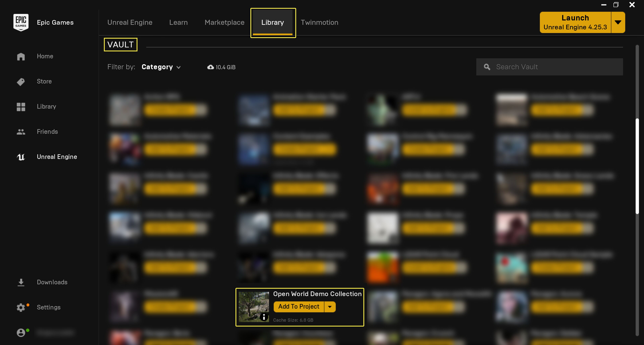Click the cloud storage 10.4 GiB icon
644x345 pixels.
(x=210, y=67)
